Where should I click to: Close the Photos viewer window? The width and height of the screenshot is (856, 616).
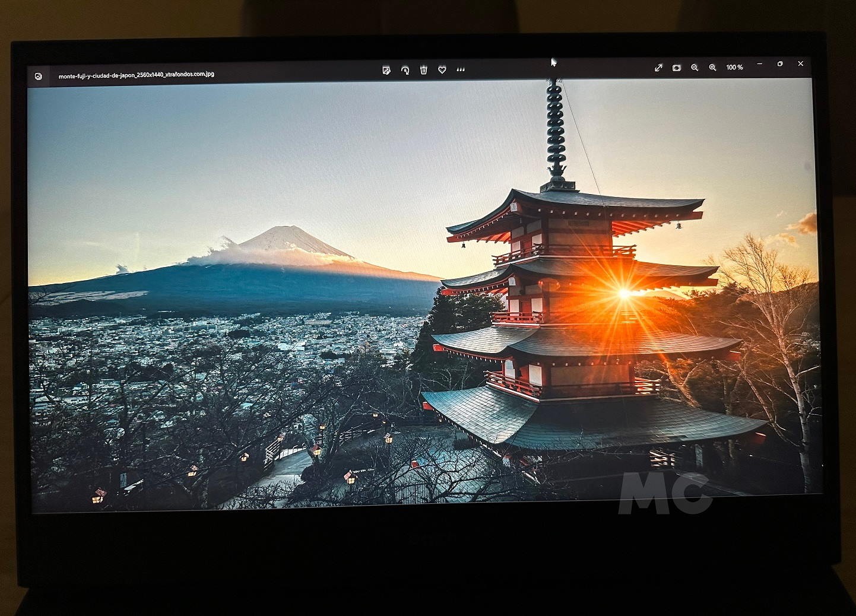point(800,63)
